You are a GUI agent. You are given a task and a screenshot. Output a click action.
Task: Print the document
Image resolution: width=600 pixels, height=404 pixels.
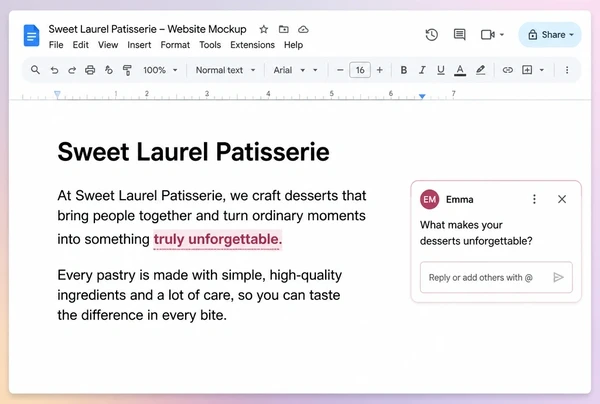[x=90, y=70]
